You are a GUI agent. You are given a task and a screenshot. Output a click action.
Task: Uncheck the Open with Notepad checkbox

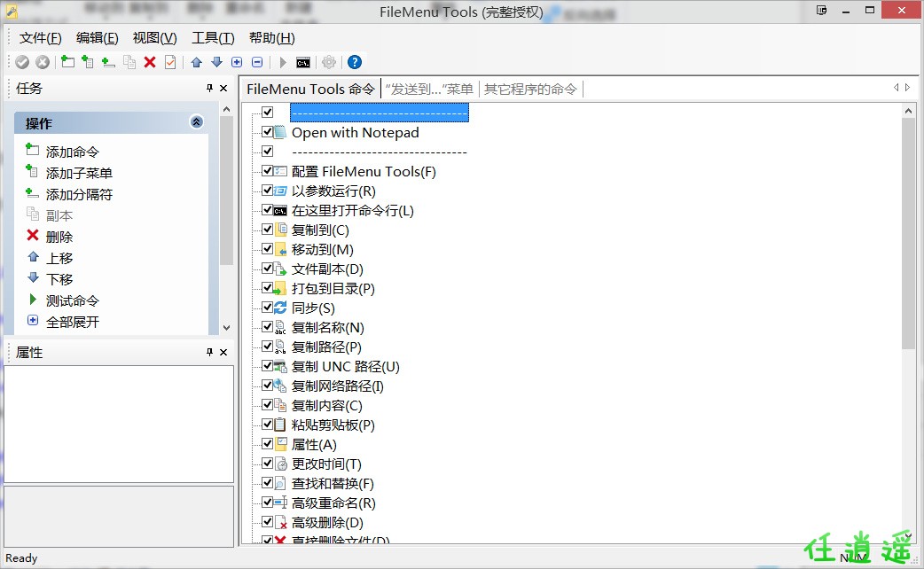click(268, 131)
